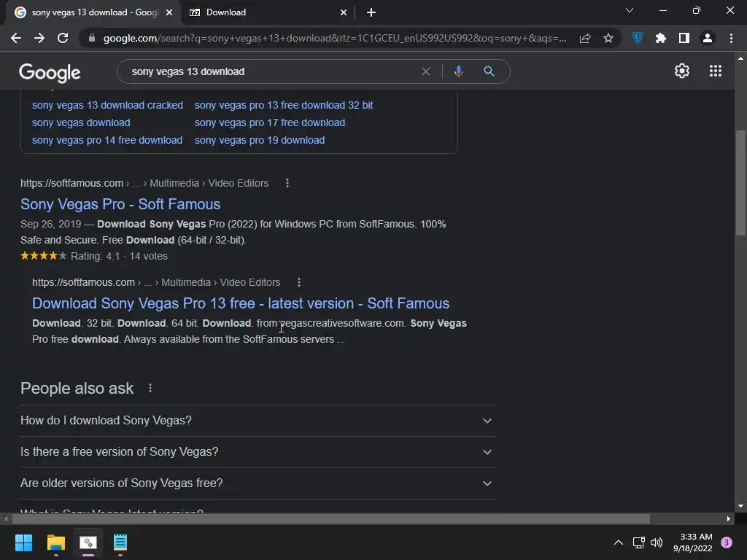Expand 'Is there a free version of Sony Vegas?'
Viewport: 747px width, 560px height.
click(258, 452)
